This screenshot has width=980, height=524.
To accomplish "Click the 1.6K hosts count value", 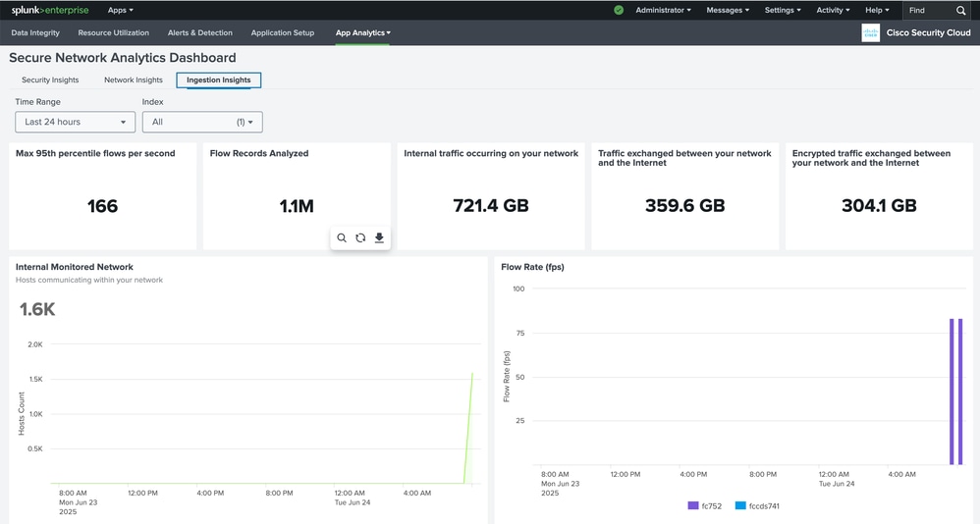I will [37, 309].
